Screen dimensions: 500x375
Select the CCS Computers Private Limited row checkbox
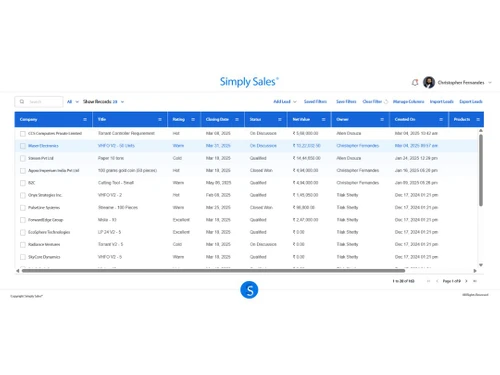click(23, 134)
